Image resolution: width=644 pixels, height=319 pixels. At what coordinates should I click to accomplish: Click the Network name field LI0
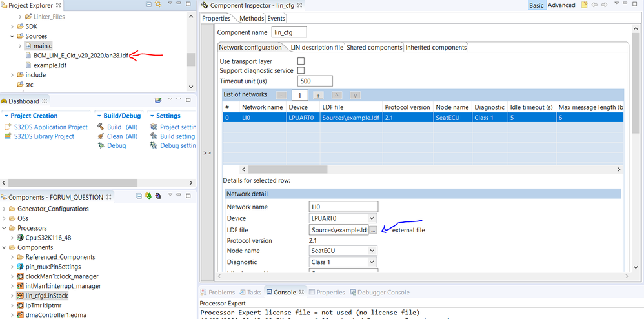343,207
